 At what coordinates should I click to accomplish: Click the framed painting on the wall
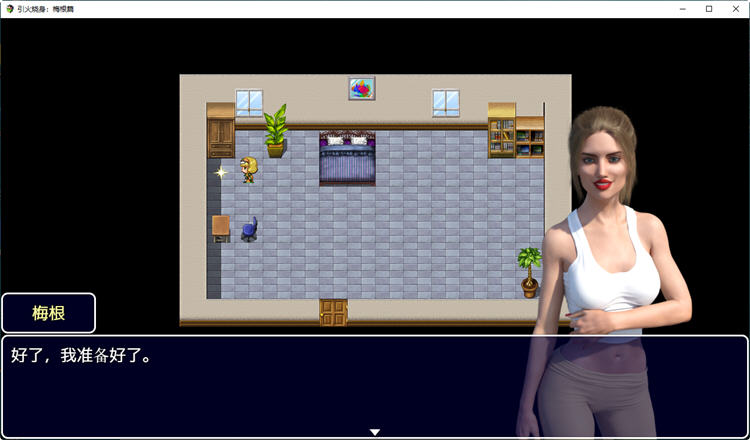click(x=361, y=88)
